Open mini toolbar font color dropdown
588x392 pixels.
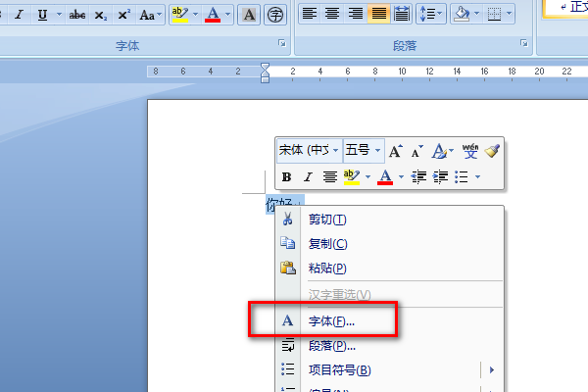click(401, 176)
